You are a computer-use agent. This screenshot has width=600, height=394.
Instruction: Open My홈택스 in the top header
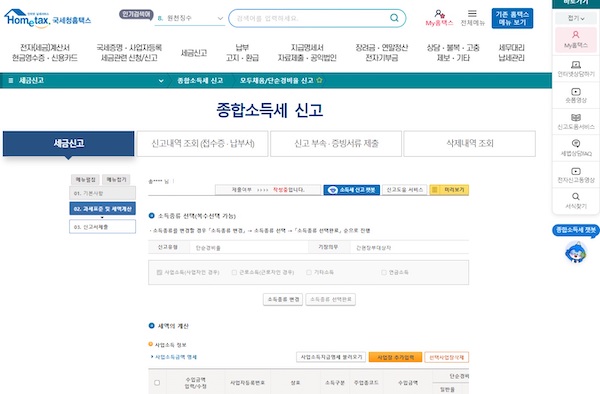pyautogui.click(x=439, y=18)
